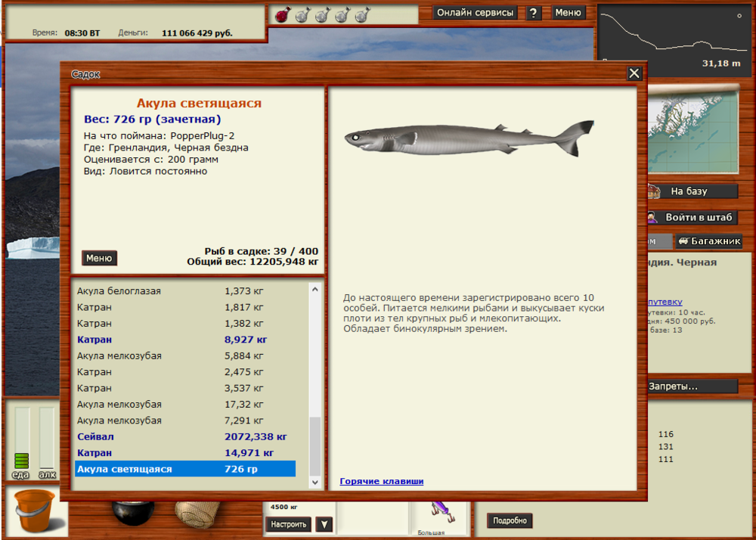Image resolution: width=756 pixels, height=540 pixels.
Task: Open the Багажник car trunk
Action: click(x=708, y=241)
